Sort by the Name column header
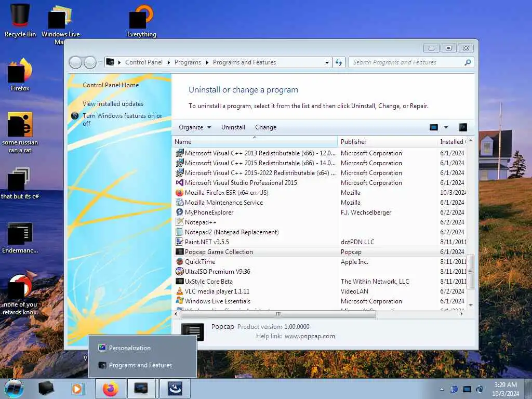532x399 pixels. tap(255, 141)
